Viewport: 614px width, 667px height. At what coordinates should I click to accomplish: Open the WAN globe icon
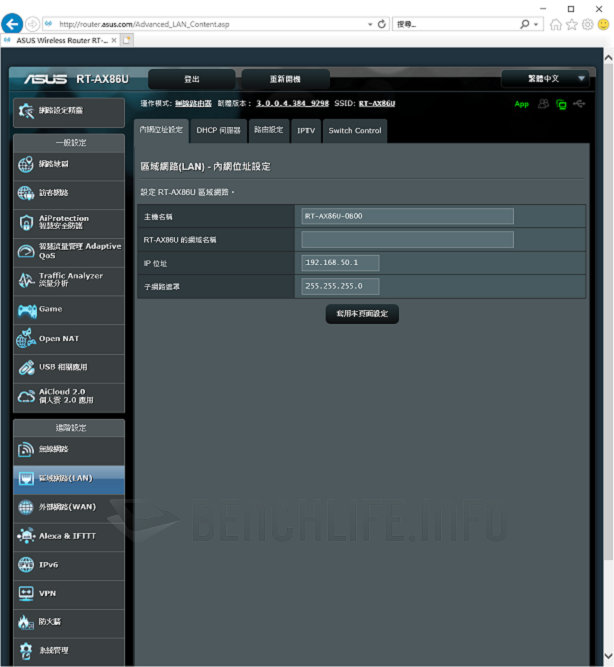(x=26, y=507)
